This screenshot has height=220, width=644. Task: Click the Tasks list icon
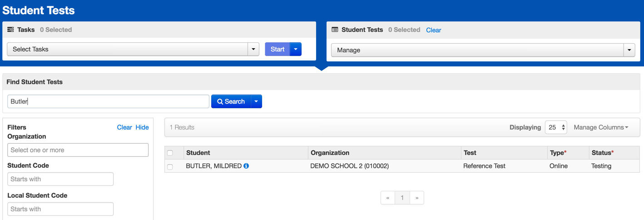(10, 30)
